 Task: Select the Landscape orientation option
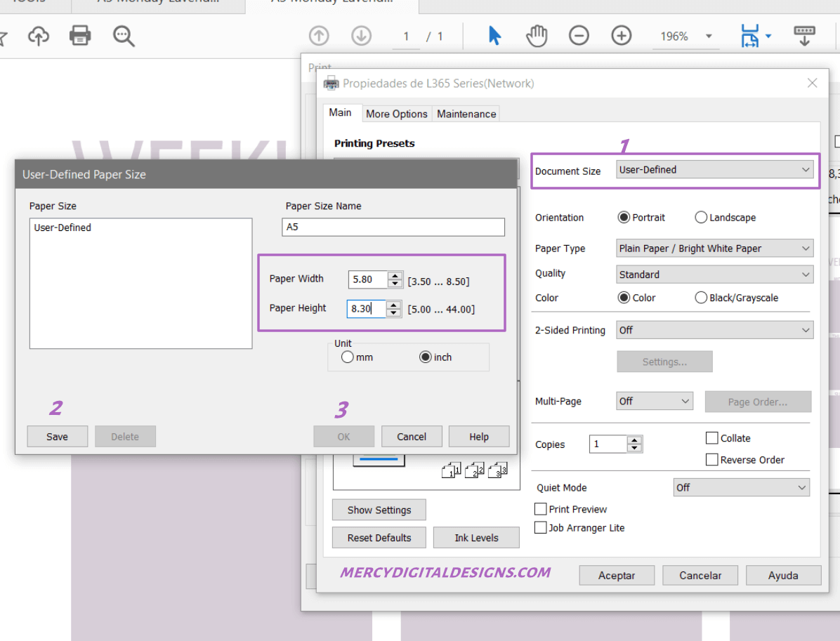pos(701,217)
